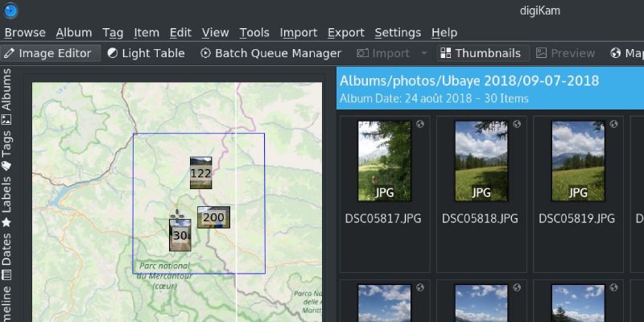Expand the Import dropdown arrow

[424, 54]
